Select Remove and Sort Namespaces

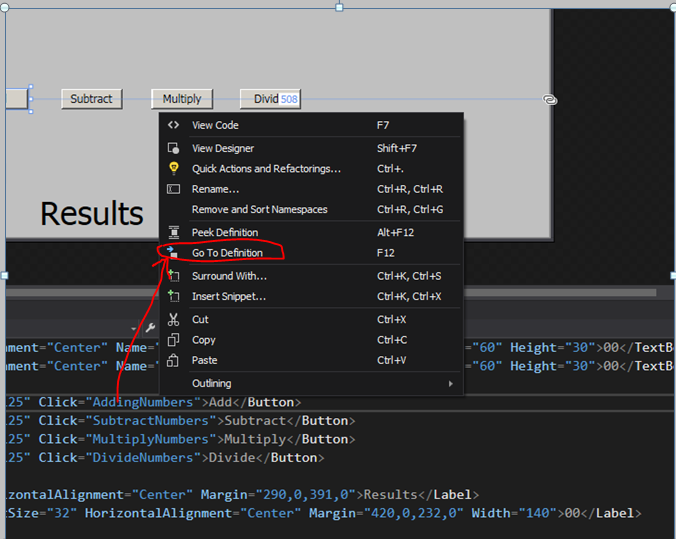(259, 210)
